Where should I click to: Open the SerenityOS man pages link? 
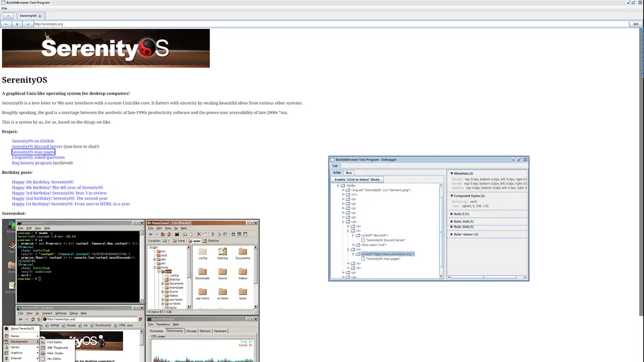tap(33, 152)
